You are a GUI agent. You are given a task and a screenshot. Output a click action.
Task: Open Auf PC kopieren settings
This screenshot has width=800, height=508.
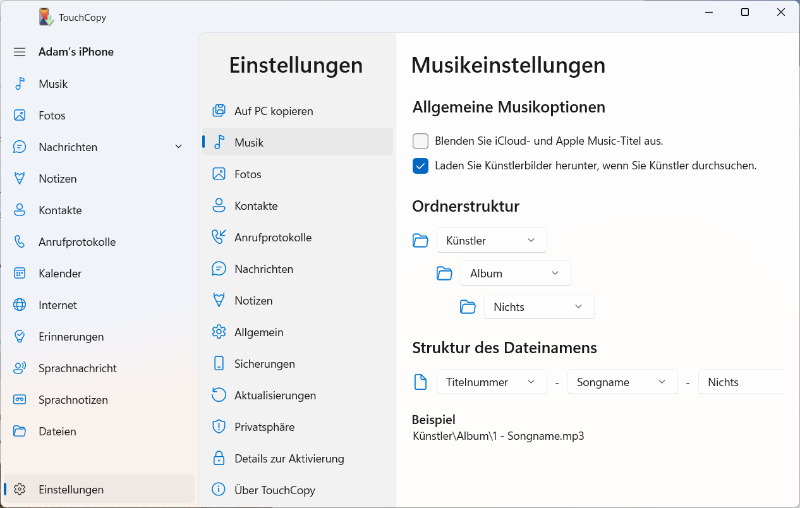point(297,111)
